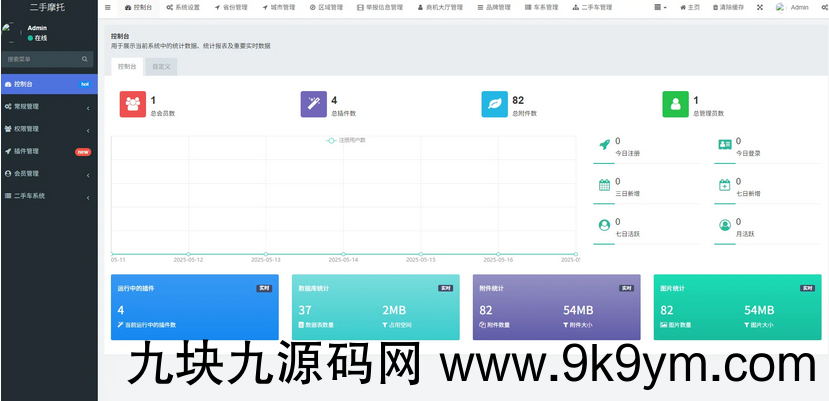
Task: Expand the 权限管理 sidebar menu
Action: 48,129
